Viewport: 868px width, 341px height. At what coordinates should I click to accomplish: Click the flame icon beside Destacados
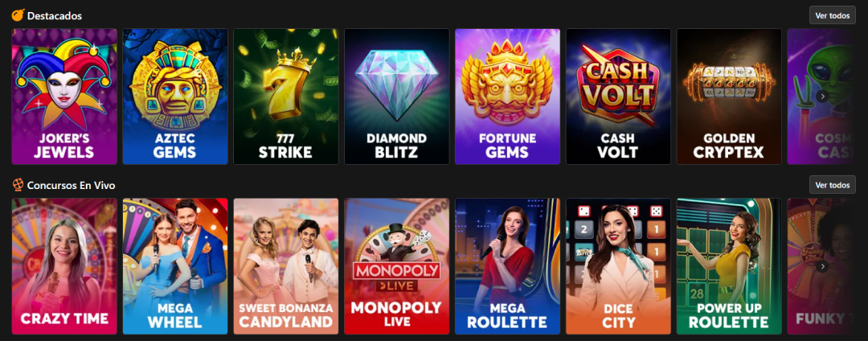[18, 15]
